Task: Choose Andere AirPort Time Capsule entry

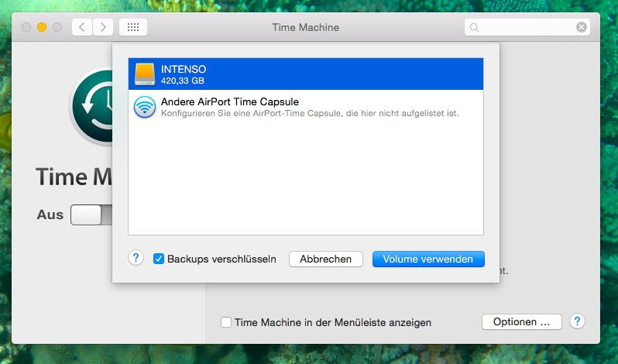Action: [305, 107]
